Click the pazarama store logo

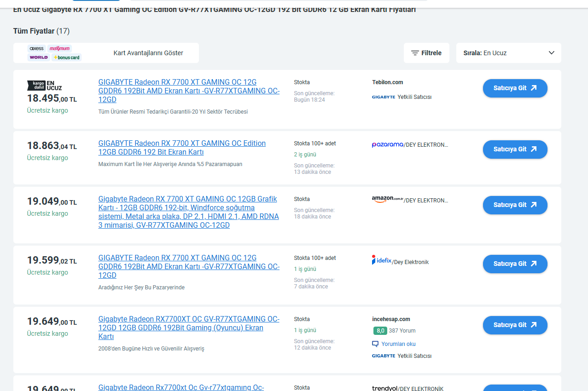387,144
